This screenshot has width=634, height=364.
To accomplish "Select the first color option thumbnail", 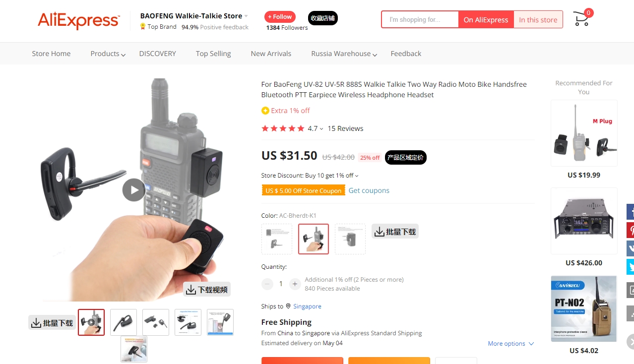I will point(276,239).
